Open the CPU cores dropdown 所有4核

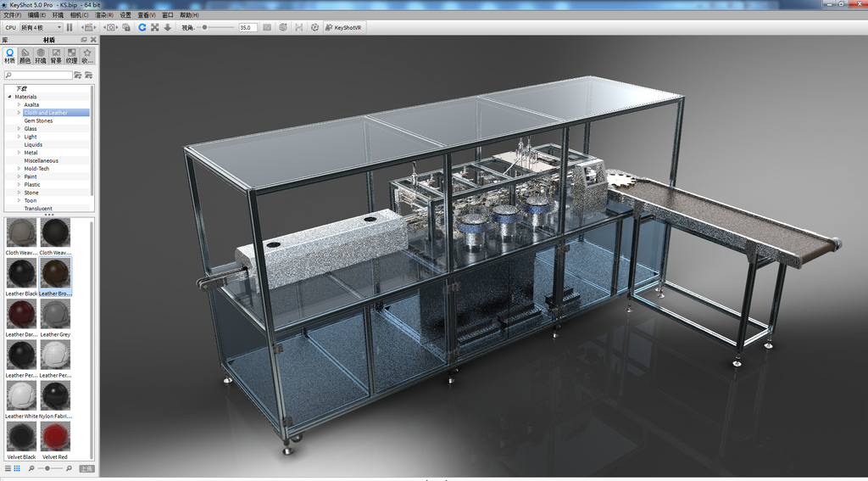point(42,27)
